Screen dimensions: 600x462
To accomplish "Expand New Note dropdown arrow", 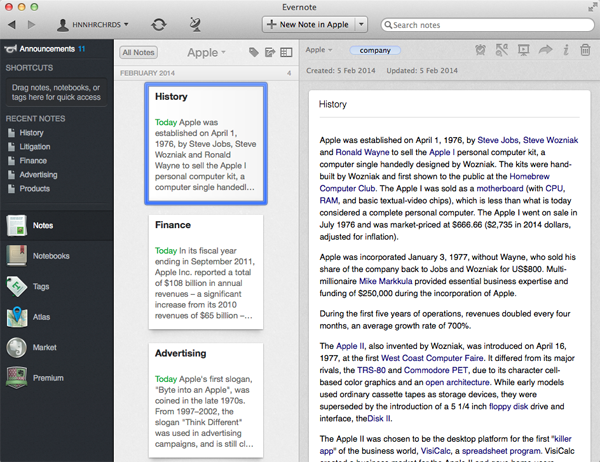I will [361, 24].
